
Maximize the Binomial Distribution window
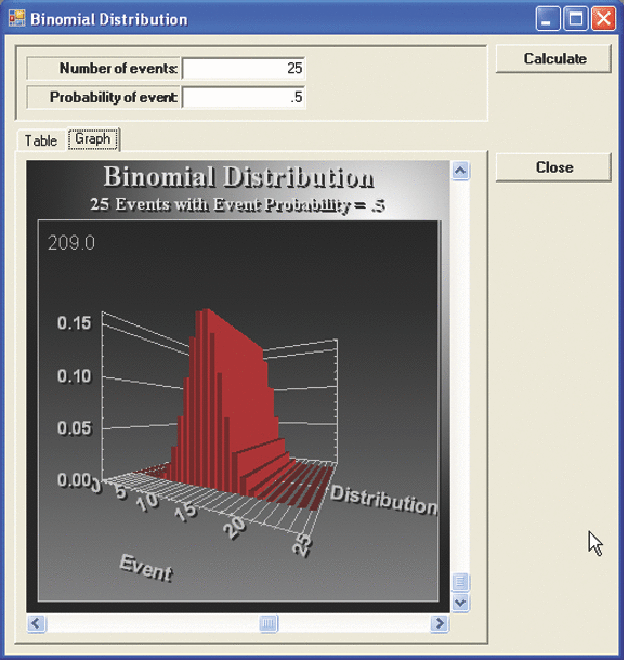[x=576, y=19]
